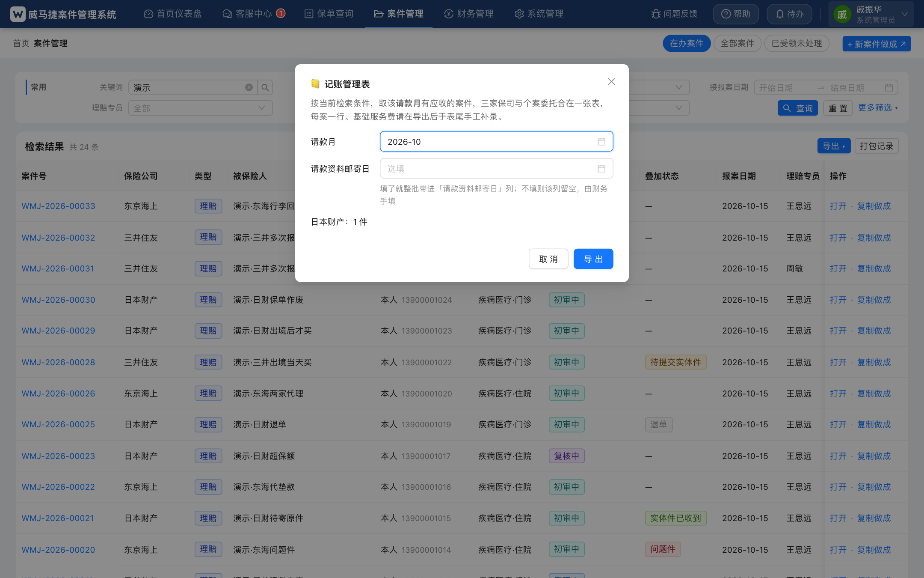
Task: Expand 更多筛选 filters
Action: 878,108
